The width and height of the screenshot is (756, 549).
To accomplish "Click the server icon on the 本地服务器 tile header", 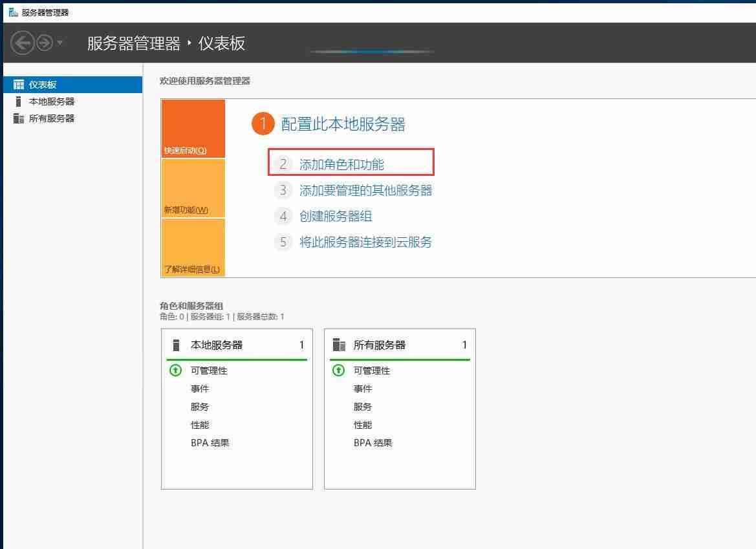I will [x=176, y=345].
